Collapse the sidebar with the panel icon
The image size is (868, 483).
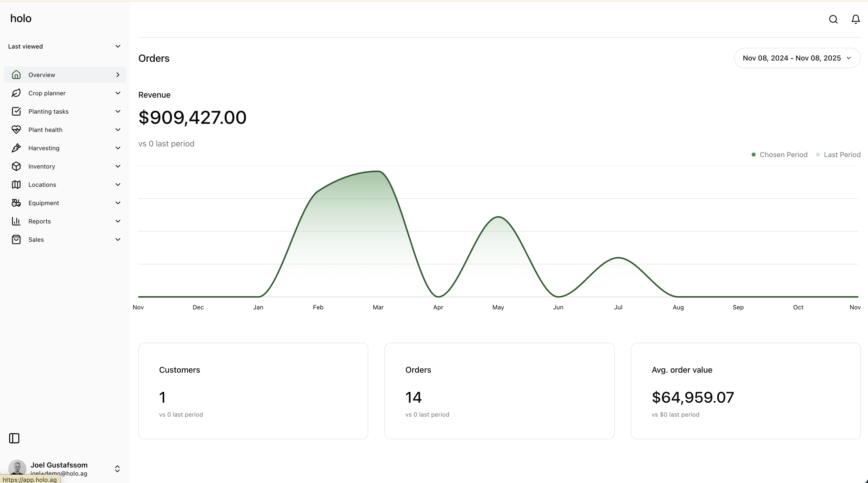[14, 438]
